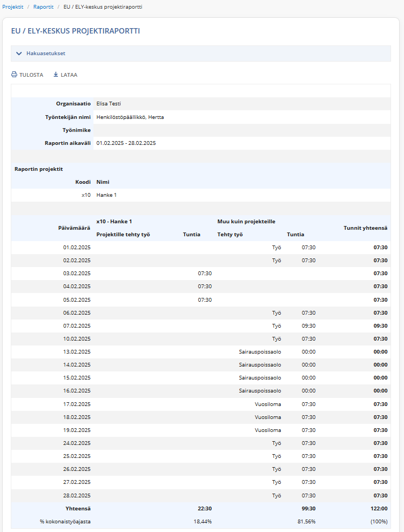Screen dimensions: 404x532
Task: Click the date cell 01.02.2025
Action: [x=77, y=248]
